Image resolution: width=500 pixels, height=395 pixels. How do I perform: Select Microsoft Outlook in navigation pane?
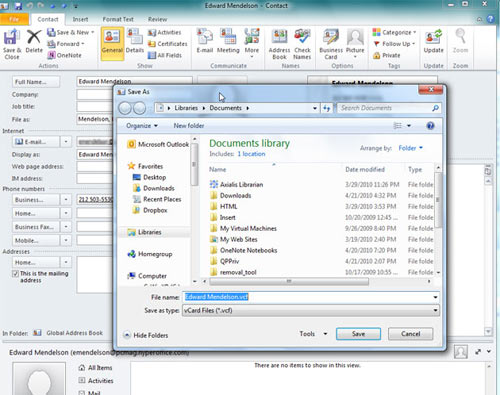pos(158,144)
